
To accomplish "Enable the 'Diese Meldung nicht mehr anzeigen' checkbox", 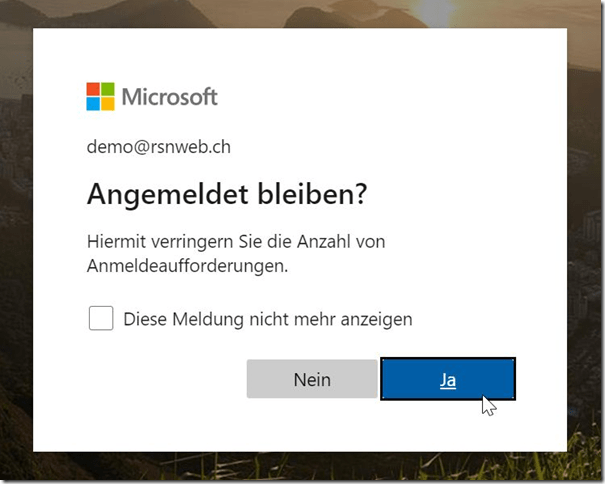I will (101, 319).
